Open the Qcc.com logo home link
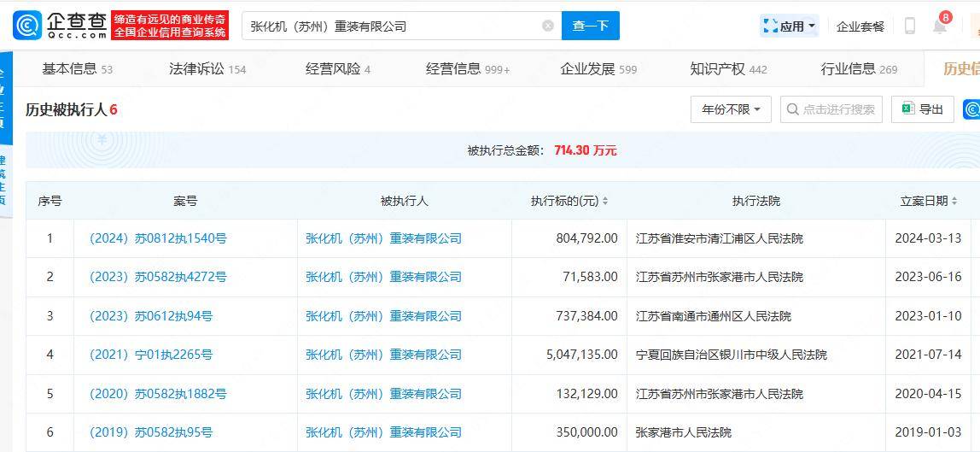This screenshot has height=452, width=980. pyautogui.click(x=60, y=25)
